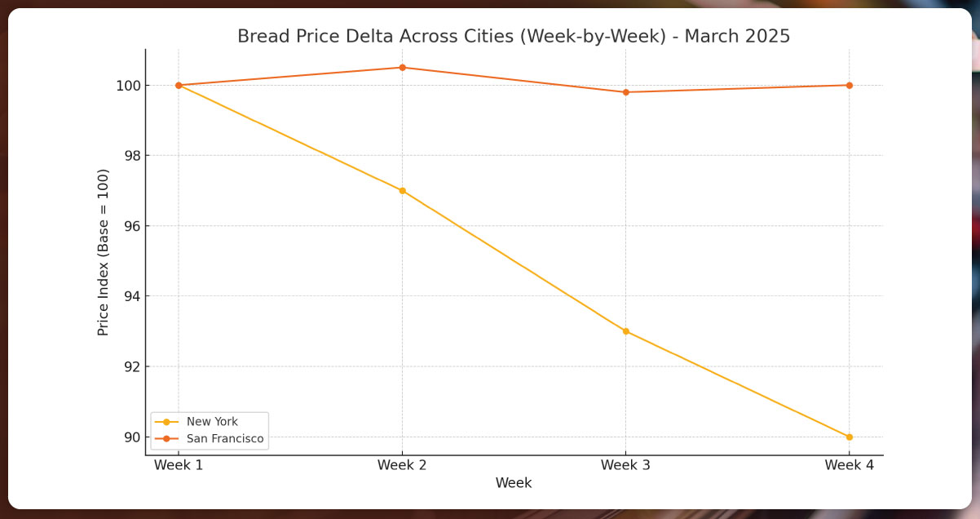Click the Week 3 x-axis tick label
Image resolution: width=980 pixels, height=519 pixels.
coord(625,465)
